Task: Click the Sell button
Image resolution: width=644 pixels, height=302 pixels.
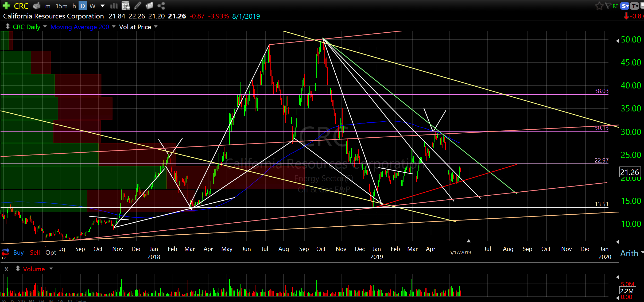Action: pos(35,253)
